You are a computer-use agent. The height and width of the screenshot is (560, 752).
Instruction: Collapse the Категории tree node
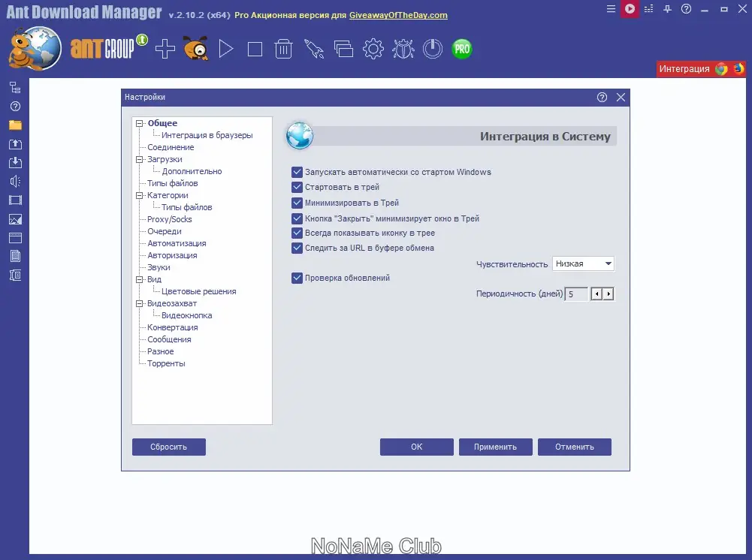[x=140, y=195]
